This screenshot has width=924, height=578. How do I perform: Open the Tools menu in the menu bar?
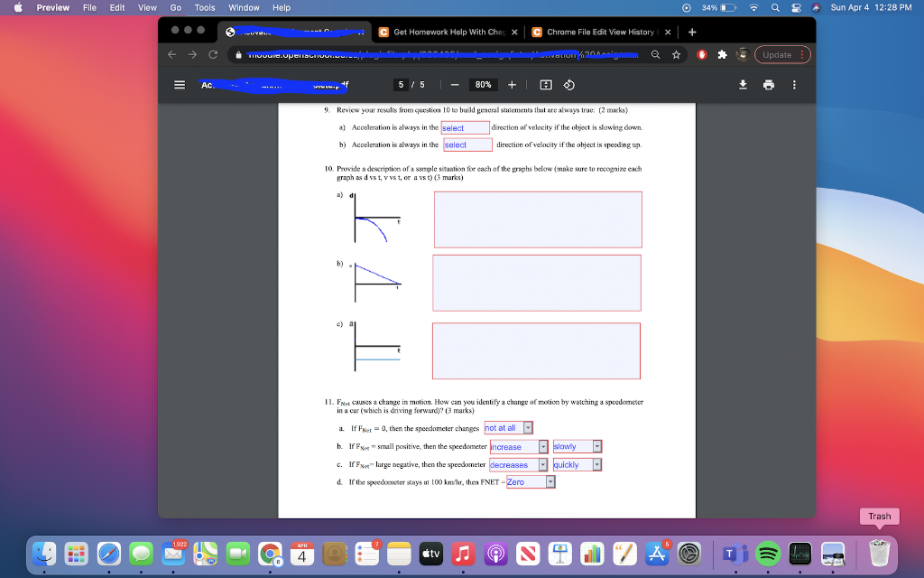[204, 7]
